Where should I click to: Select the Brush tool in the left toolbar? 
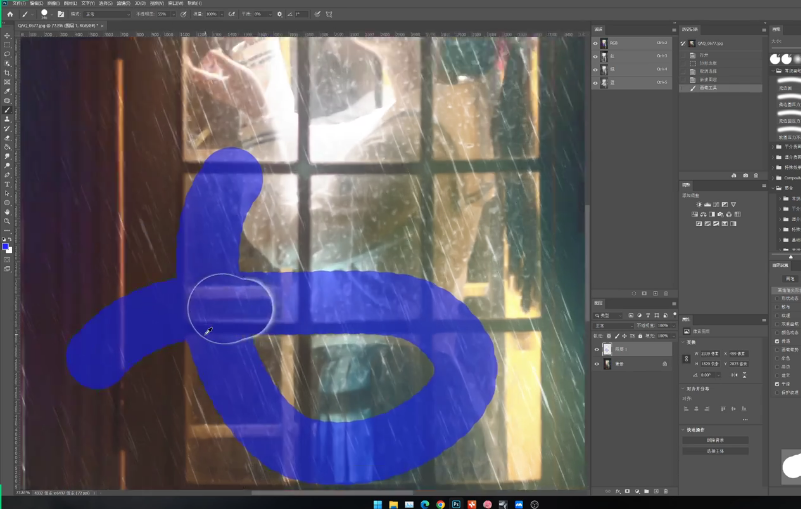point(7,110)
